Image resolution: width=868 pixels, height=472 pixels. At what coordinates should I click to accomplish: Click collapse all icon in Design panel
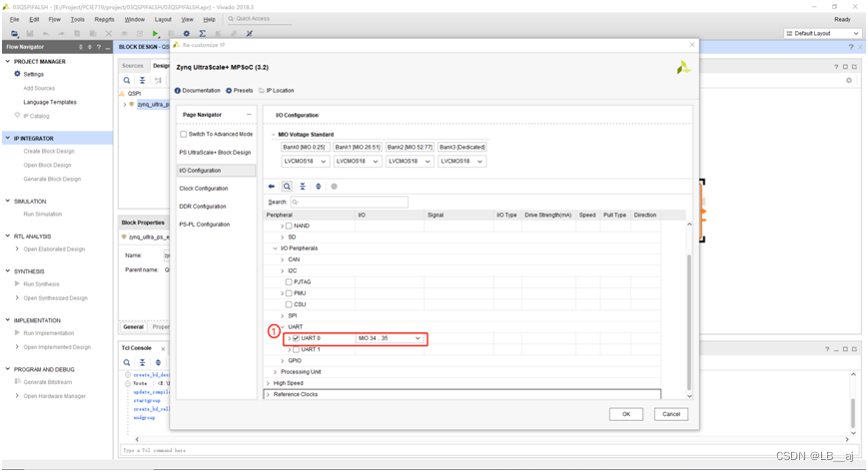pos(142,80)
